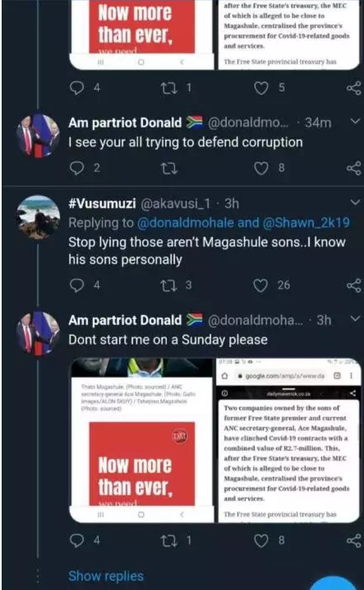Click Show replies link

click(105, 576)
